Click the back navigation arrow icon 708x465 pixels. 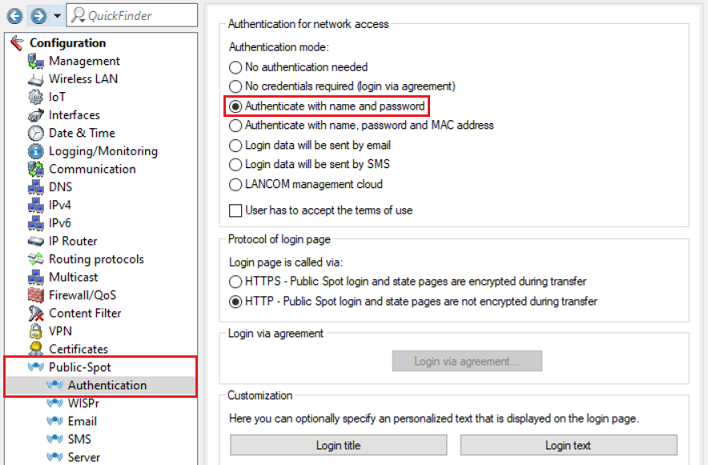tap(16, 15)
